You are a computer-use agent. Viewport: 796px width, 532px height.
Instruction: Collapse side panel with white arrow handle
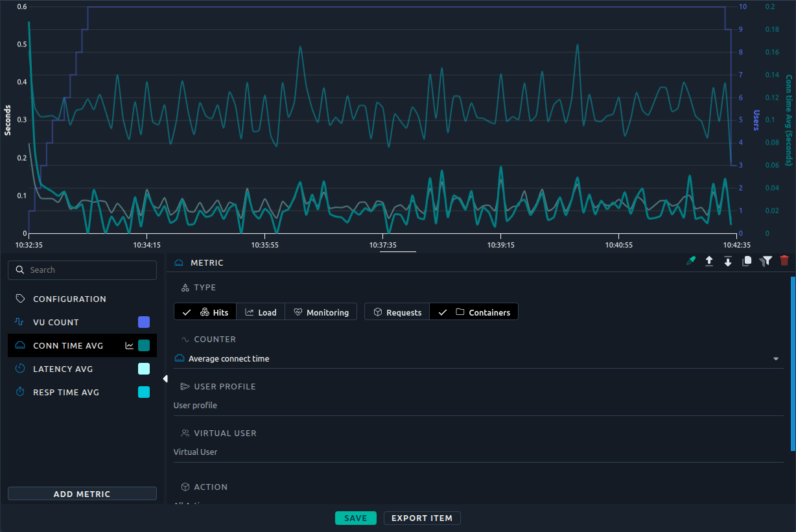click(x=165, y=378)
